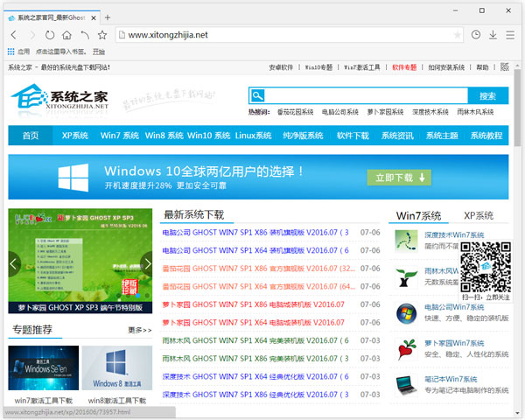This screenshot has width=525, height=420.
Task: Open 电脑公司 GHOST WIN7 SP1 X86 装机旗舰版 link
Action: 255,233
